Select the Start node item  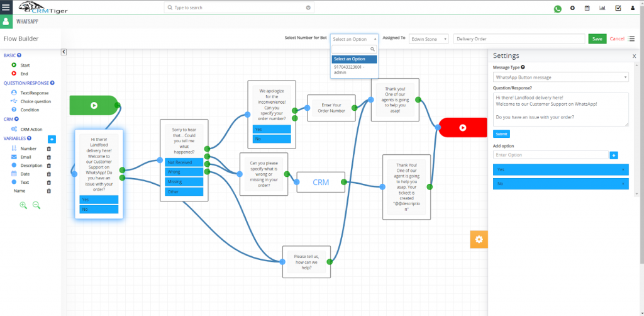[x=21, y=65]
